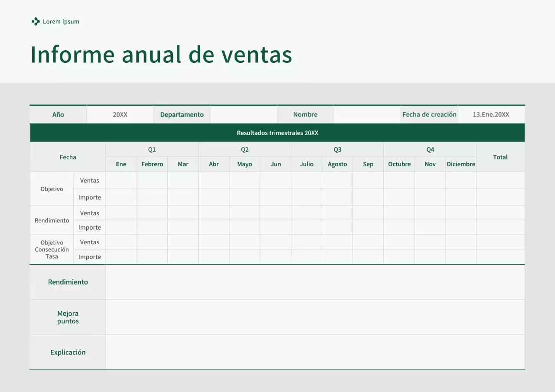Click the 20XX year value cell
Viewport: 555px width, 392px height.
point(120,114)
